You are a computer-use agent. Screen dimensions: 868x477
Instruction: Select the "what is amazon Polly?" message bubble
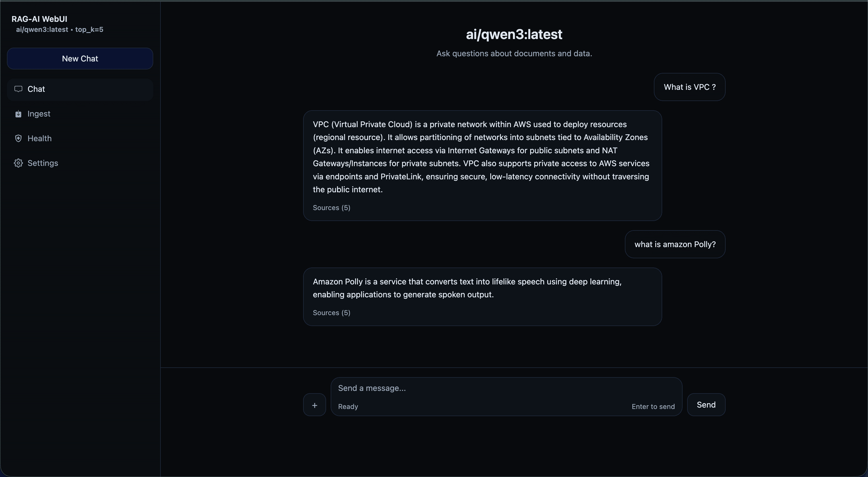tap(675, 245)
